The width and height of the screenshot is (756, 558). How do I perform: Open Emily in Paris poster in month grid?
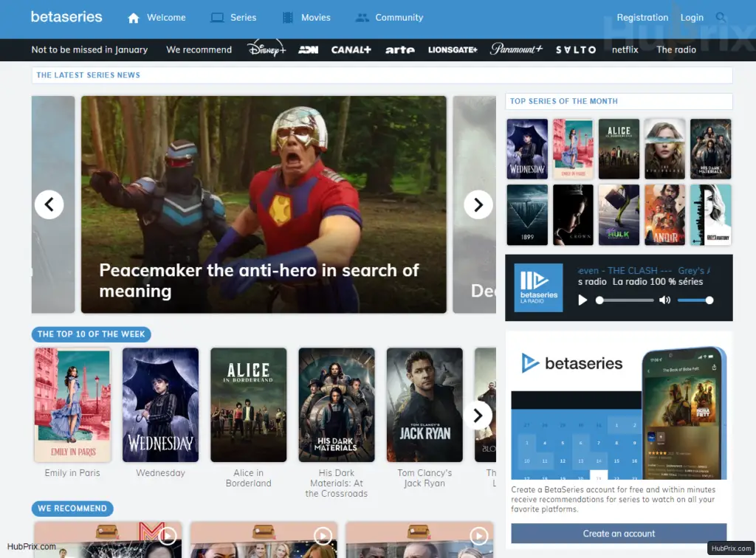pos(573,149)
